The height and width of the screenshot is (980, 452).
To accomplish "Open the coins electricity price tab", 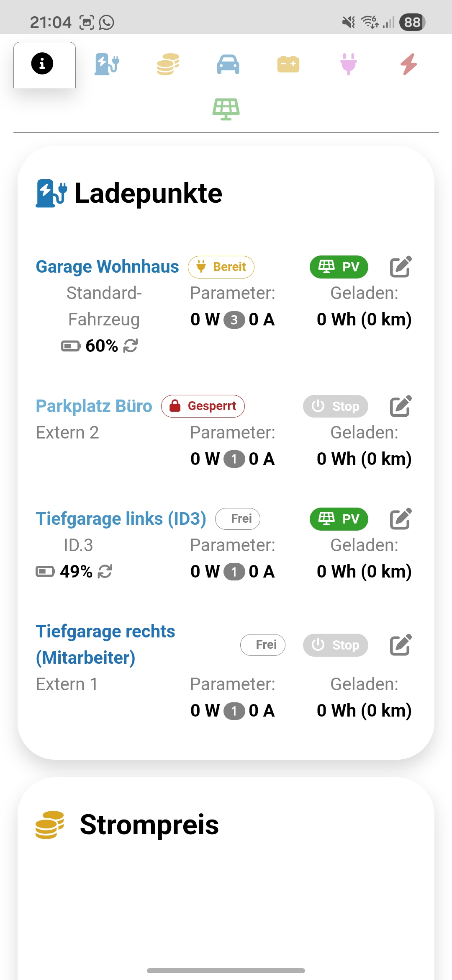I will 168,64.
